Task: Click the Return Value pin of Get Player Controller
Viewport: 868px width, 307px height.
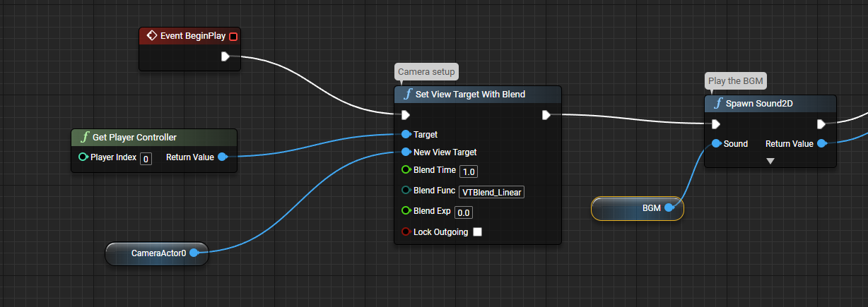Action: click(222, 157)
